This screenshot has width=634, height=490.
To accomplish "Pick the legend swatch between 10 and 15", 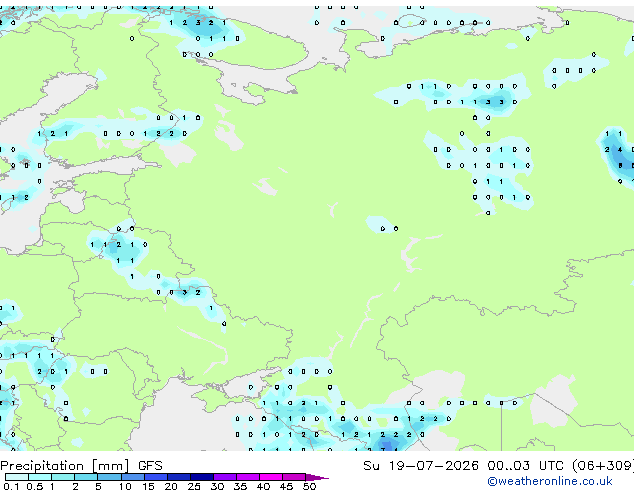I will (x=133, y=477).
